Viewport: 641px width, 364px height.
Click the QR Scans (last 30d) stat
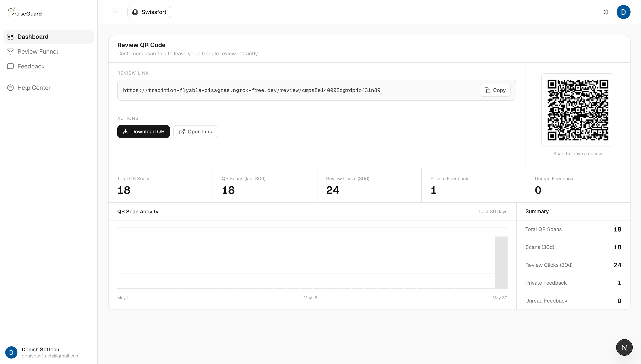(x=265, y=185)
